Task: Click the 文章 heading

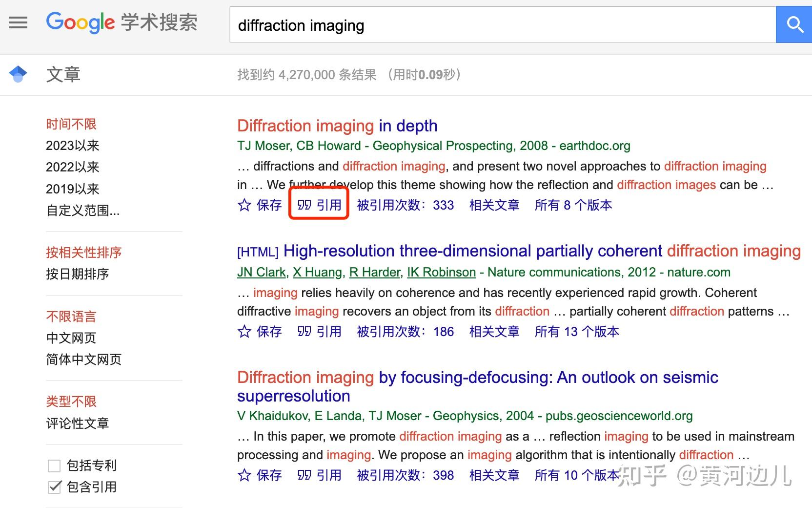Action: 63,74
